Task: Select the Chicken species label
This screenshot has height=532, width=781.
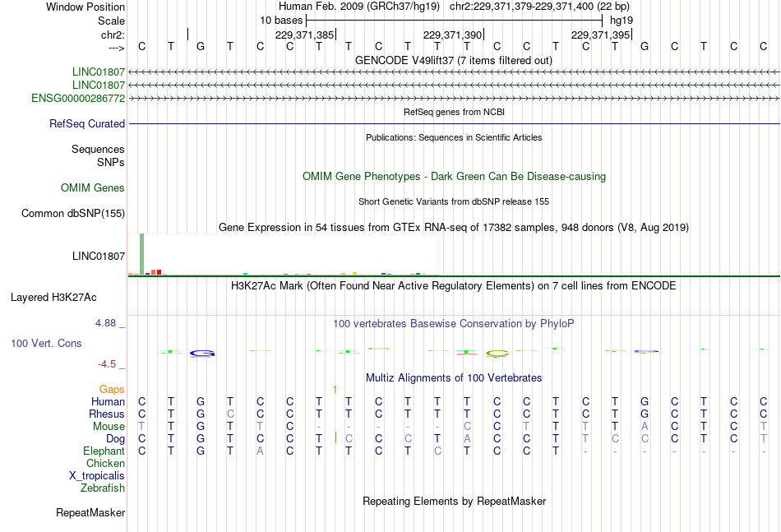Action: click(105, 464)
